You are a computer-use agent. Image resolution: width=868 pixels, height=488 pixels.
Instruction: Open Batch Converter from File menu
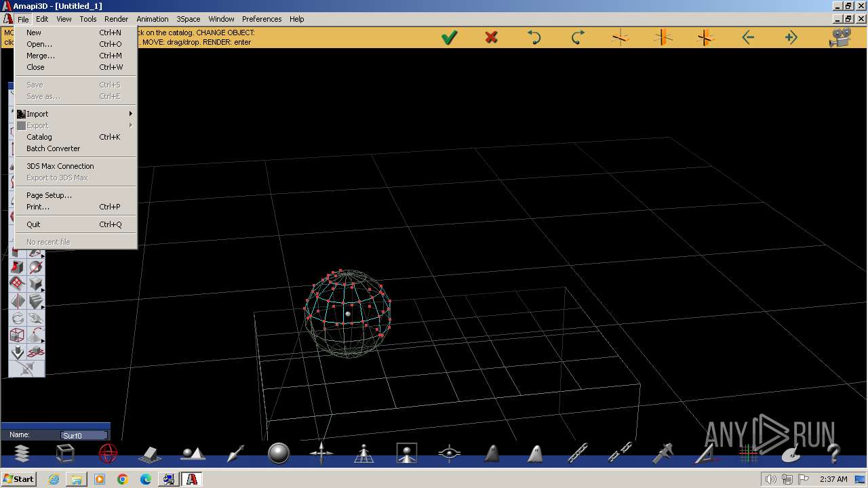76,148
